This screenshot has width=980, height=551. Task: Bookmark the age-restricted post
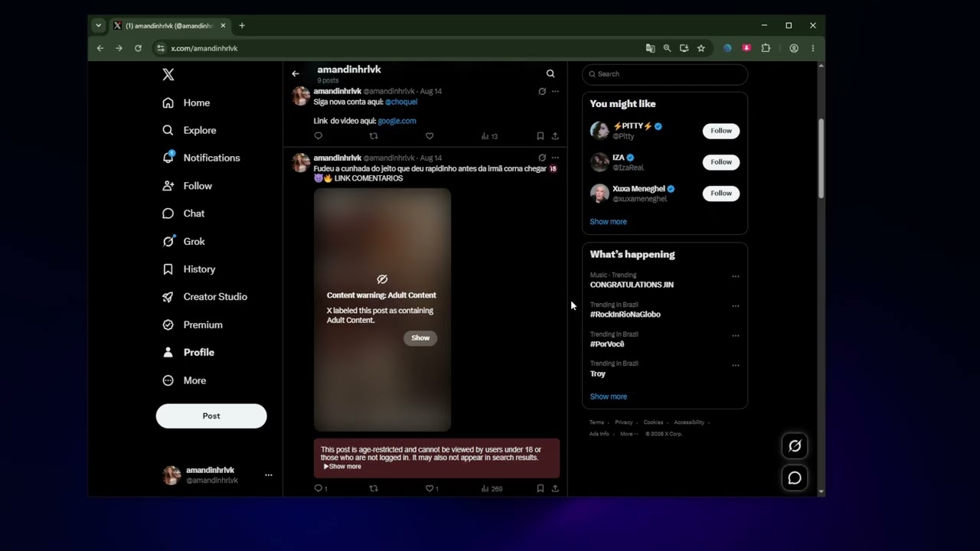[541, 488]
